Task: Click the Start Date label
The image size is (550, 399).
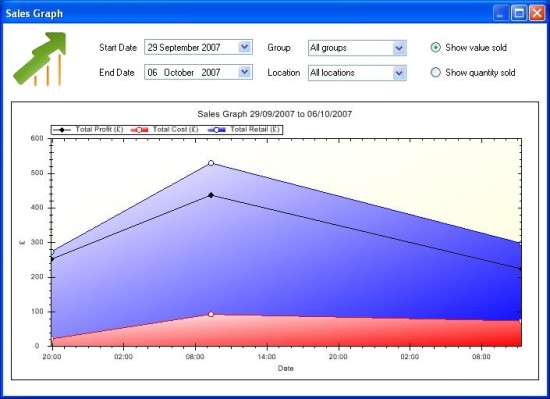Action: tap(118, 47)
